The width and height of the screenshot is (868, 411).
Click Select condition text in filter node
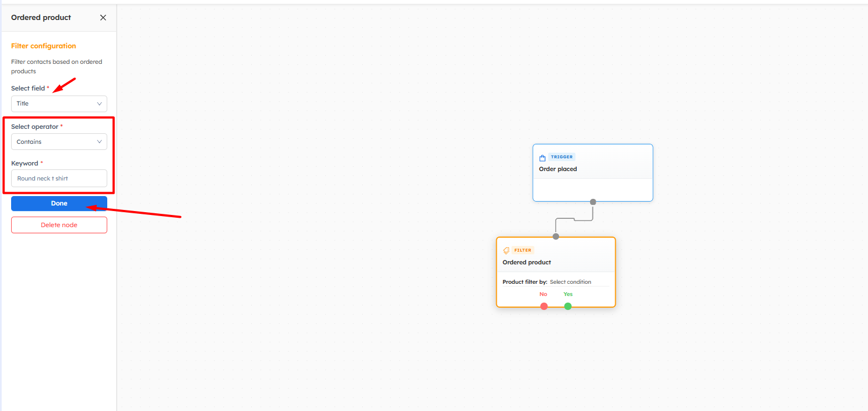570,282
